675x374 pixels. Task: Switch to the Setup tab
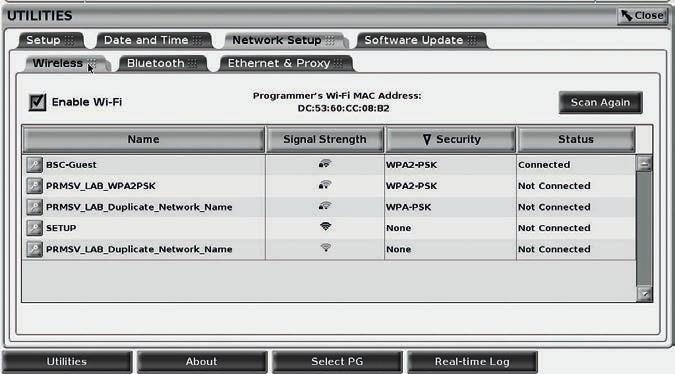pos(50,40)
